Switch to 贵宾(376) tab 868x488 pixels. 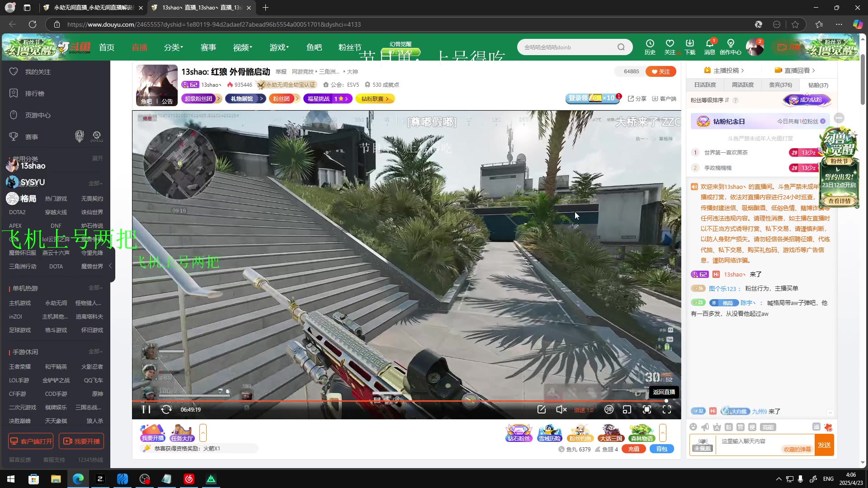[x=781, y=84]
